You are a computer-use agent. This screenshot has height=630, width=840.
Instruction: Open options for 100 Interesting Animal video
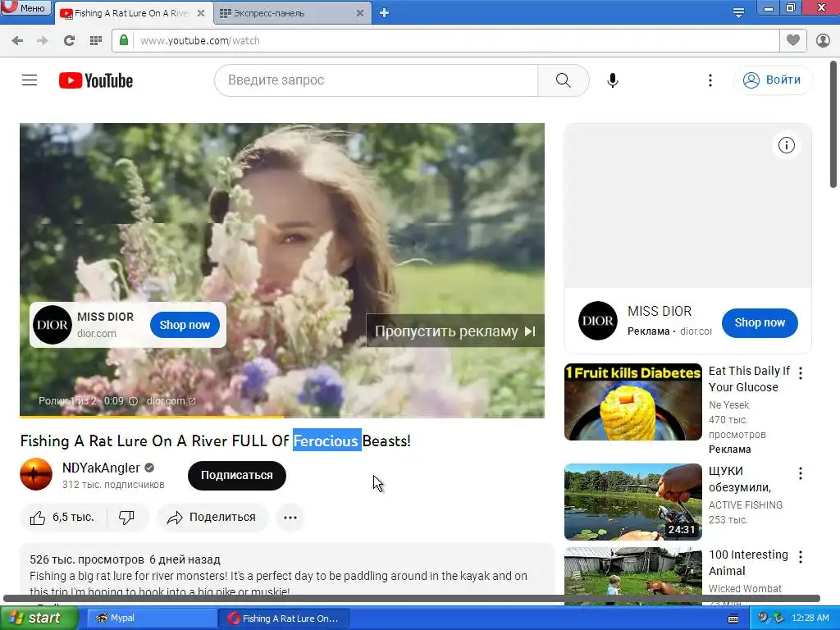coord(801,557)
